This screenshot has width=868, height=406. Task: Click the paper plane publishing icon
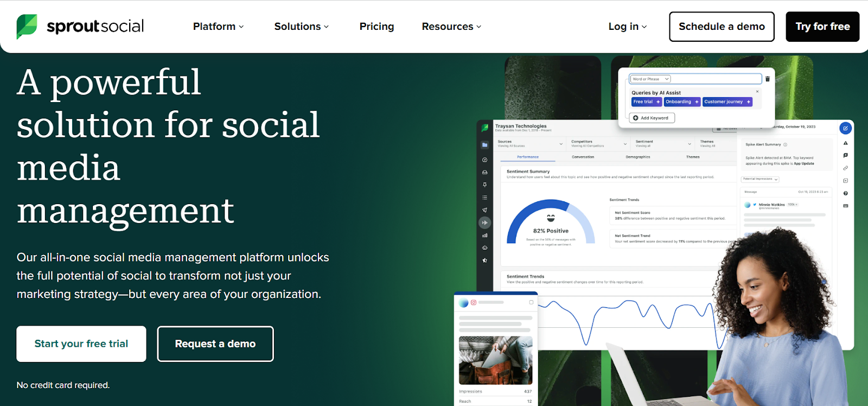pyautogui.click(x=485, y=210)
